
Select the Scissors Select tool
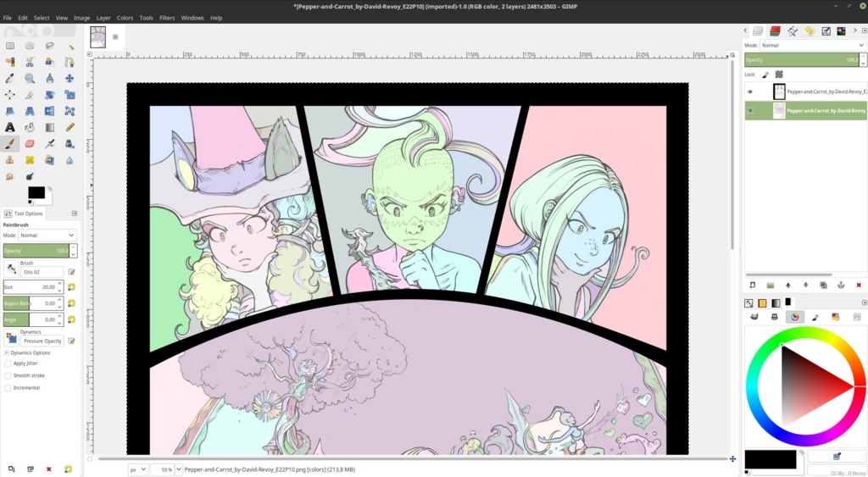(x=30, y=62)
